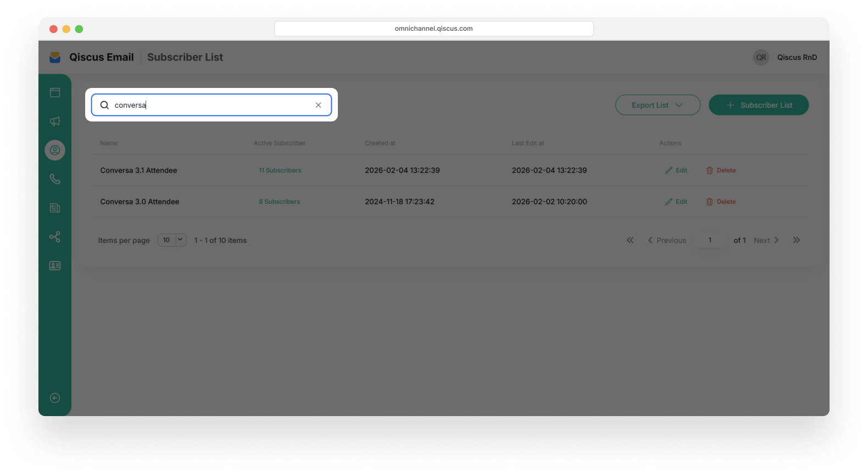The image size is (868, 476).
Task: Click the trash icon for Conversa 3.1 Attendee
Action: [x=709, y=170]
